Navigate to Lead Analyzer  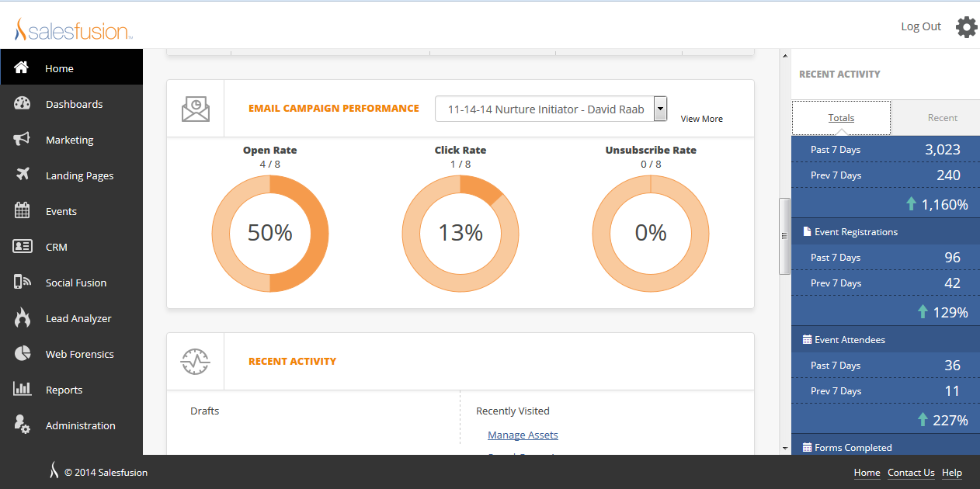[71, 317]
